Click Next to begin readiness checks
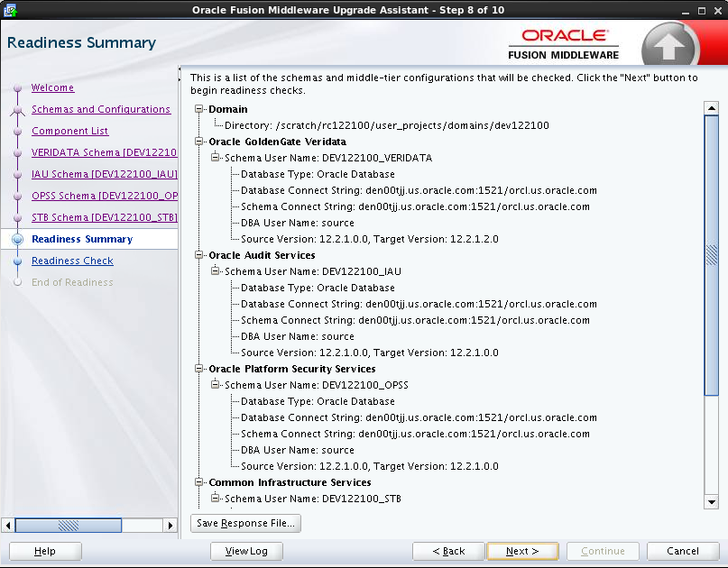This screenshot has width=728, height=568. point(522,551)
